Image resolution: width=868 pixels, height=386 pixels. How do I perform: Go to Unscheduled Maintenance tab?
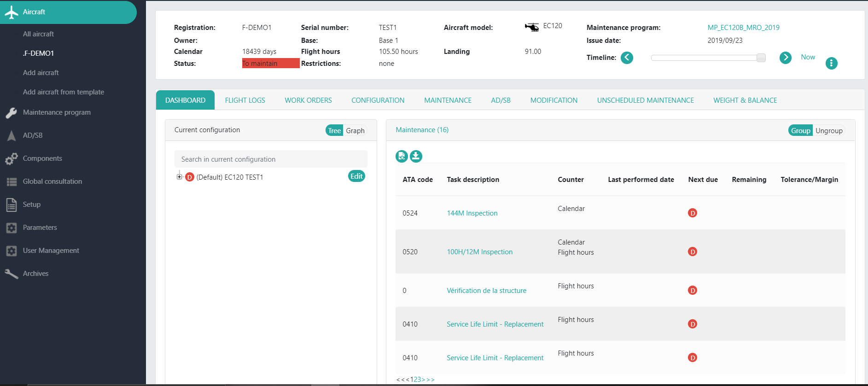tap(645, 100)
